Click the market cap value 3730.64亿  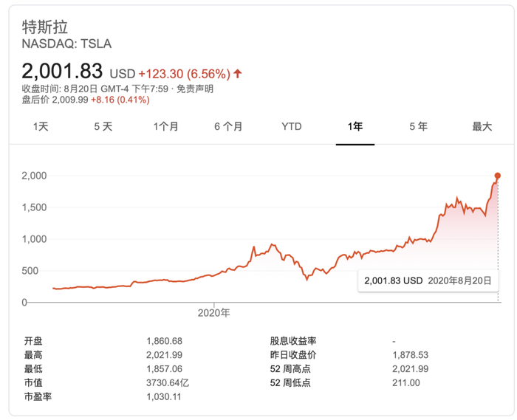pos(168,383)
